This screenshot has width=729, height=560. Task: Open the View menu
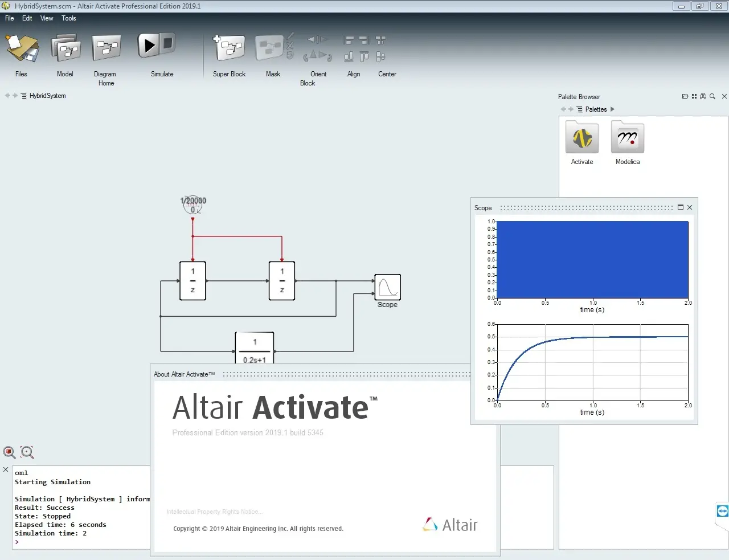47,18
